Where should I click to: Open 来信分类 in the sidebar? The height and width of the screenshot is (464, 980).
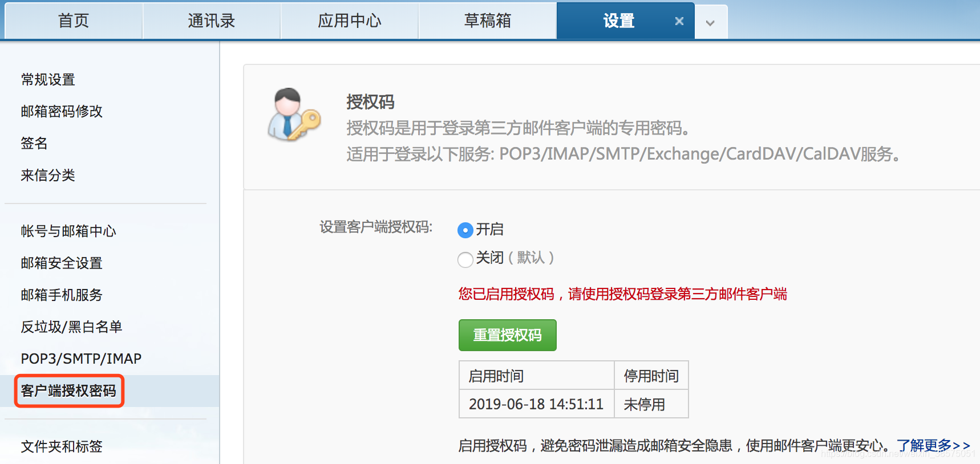point(48,176)
